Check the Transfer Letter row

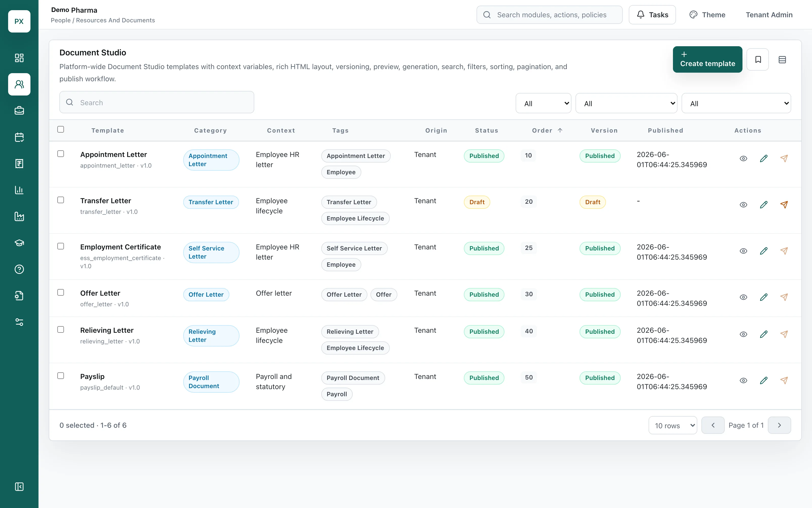pos(61,200)
